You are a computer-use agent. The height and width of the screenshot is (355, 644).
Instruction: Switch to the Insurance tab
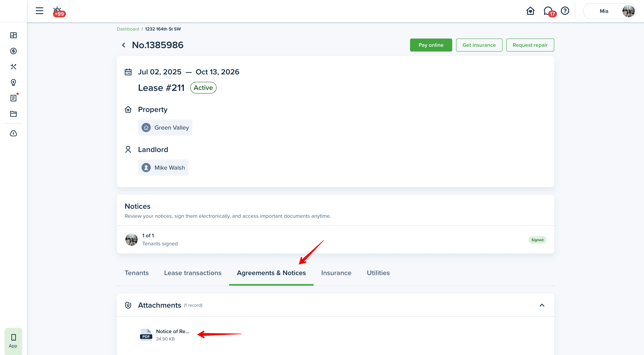click(x=336, y=273)
